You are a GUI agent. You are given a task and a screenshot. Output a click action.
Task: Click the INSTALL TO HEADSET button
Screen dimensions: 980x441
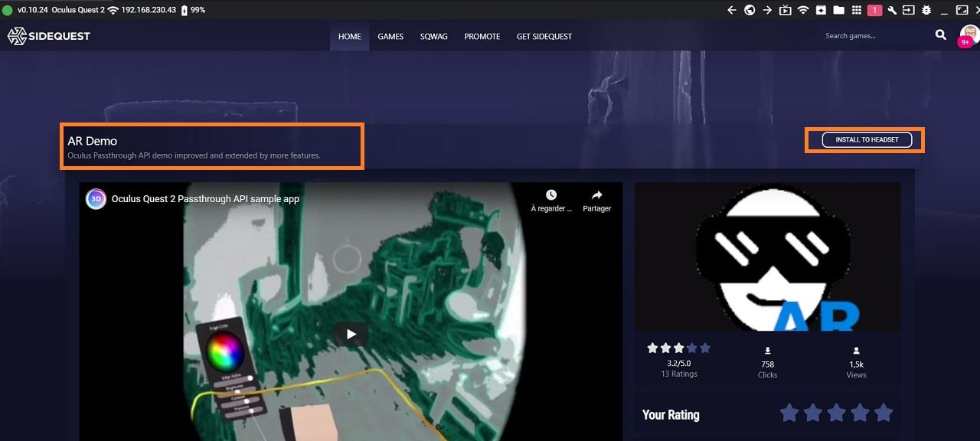[867, 140]
